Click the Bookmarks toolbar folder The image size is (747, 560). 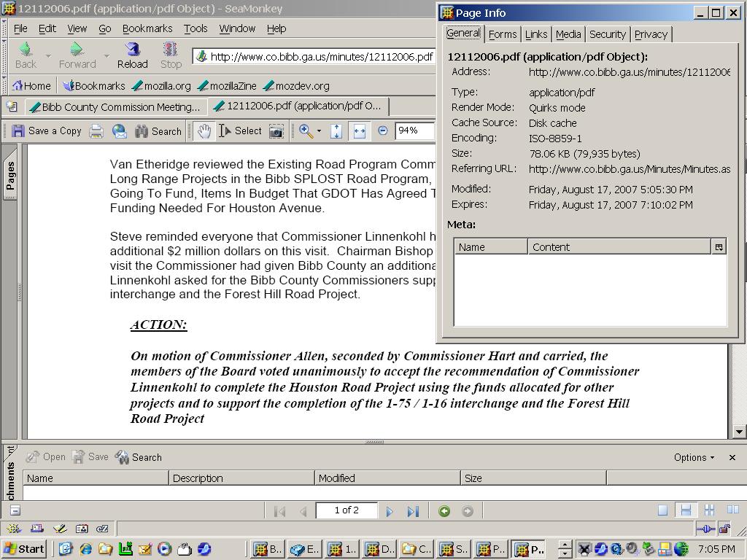pyautogui.click(x=94, y=86)
